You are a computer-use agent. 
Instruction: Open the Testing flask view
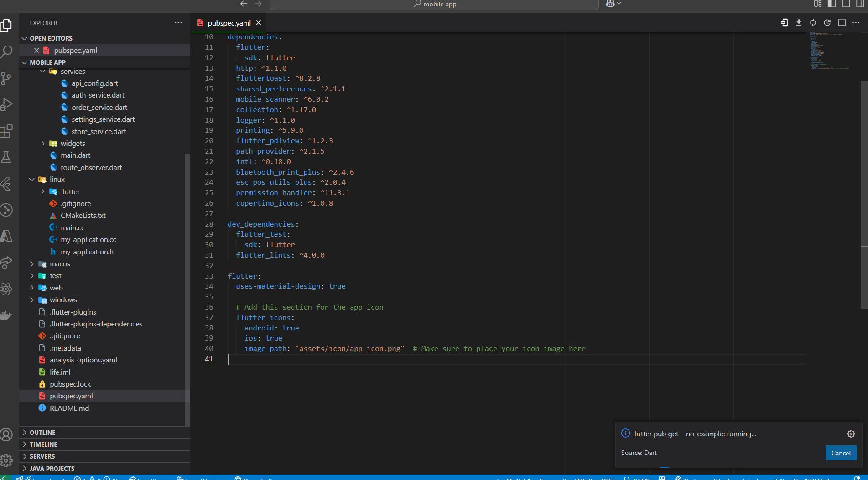pos(6,157)
